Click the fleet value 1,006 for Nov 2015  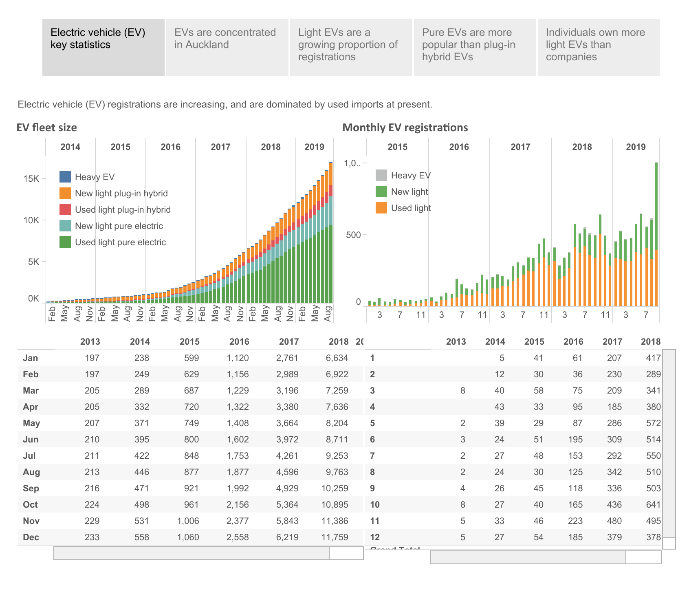[188, 521]
